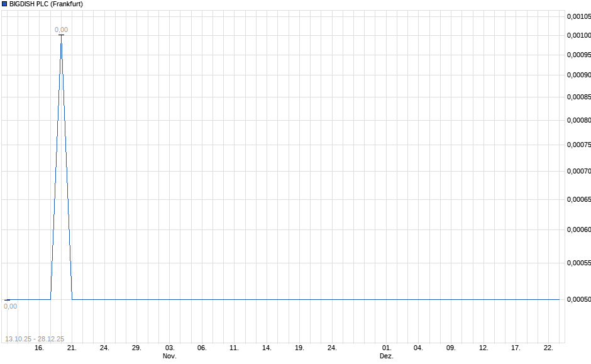This screenshot has height=364, width=591.
Task: Click the 22. December date label
Action: point(548,346)
